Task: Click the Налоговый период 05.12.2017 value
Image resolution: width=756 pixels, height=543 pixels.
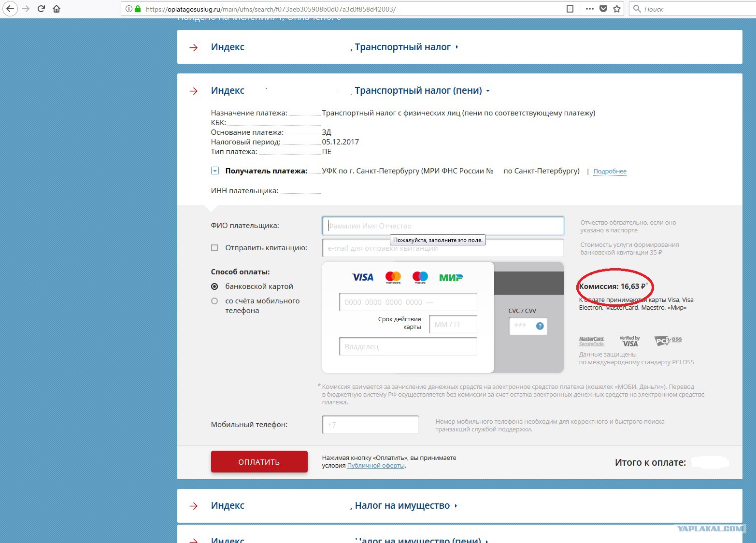Action: [x=341, y=142]
